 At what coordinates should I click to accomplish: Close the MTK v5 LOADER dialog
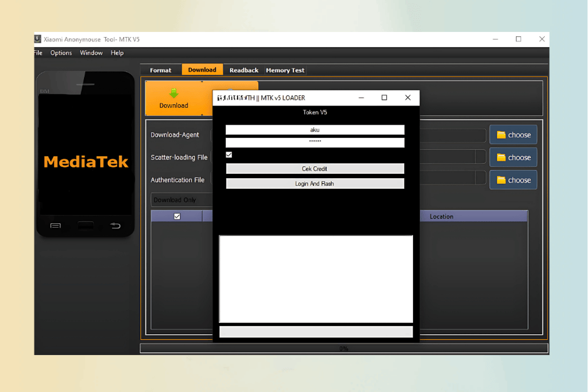coord(407,98)
